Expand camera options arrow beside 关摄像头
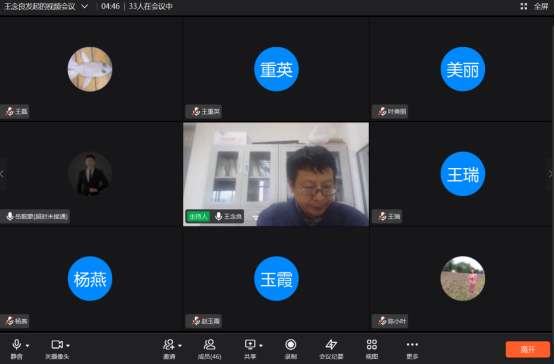This screenshot has height=364, width=555. click(x=68, y=346)
